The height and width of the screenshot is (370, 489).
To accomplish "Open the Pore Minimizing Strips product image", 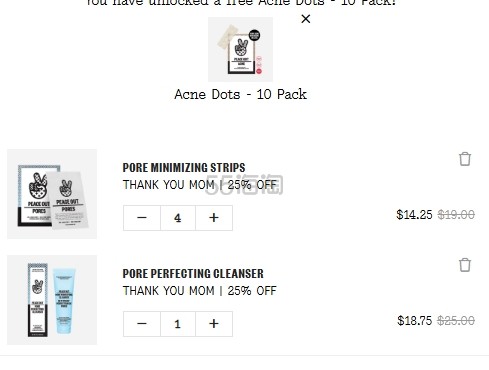I will click(x=52, y=194).
